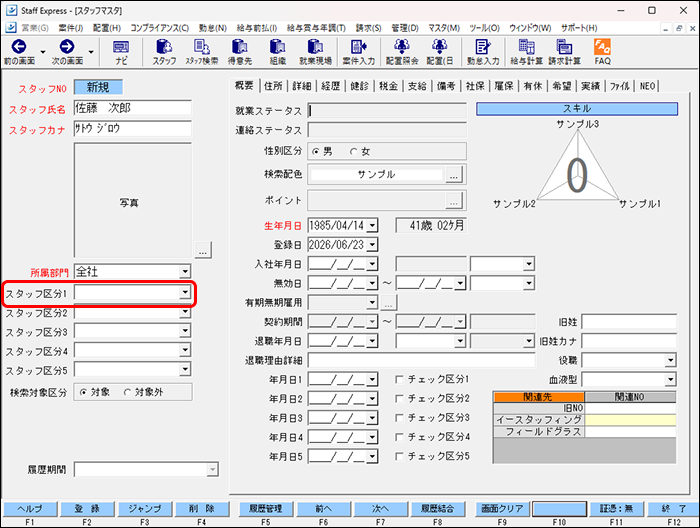This screenshot has width=700, height=528.
Task: Expand the スタッフ区分5 dropdown
Action: pyautogui.click(x=185, y=369)
